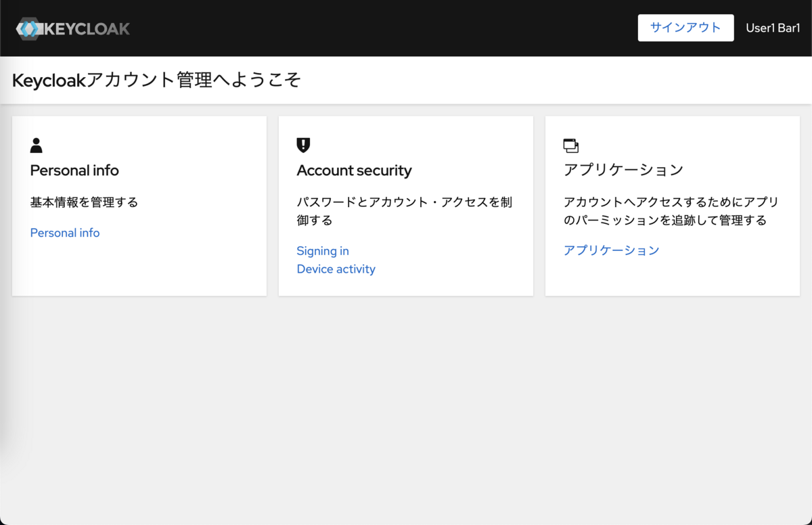Click the アプリケーション card heading
This screenshot has height=525, width=812.
[623, 170]
